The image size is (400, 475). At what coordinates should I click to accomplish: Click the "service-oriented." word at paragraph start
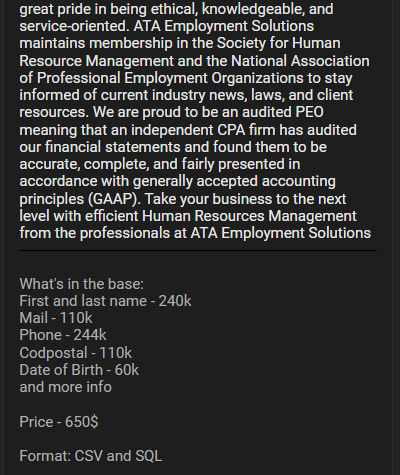point(74,26)
